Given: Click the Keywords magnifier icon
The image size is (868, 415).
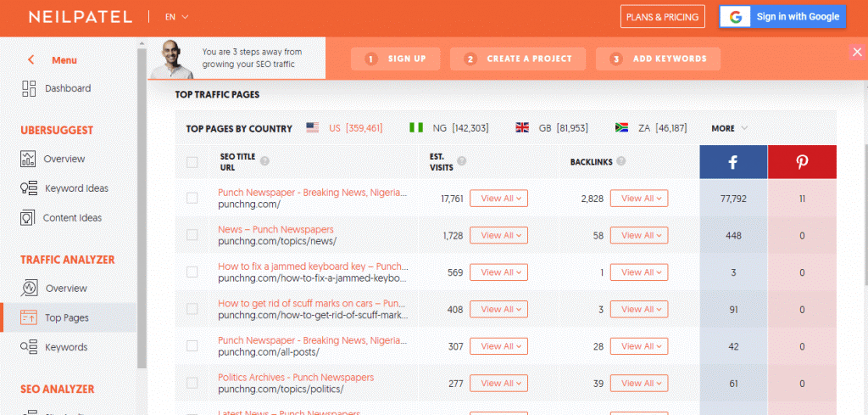Looking at the screenshot, I should click(x=29, y=347).
